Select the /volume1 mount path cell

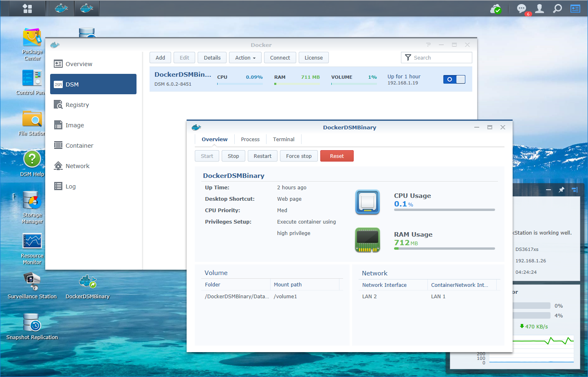coord(285,296)
